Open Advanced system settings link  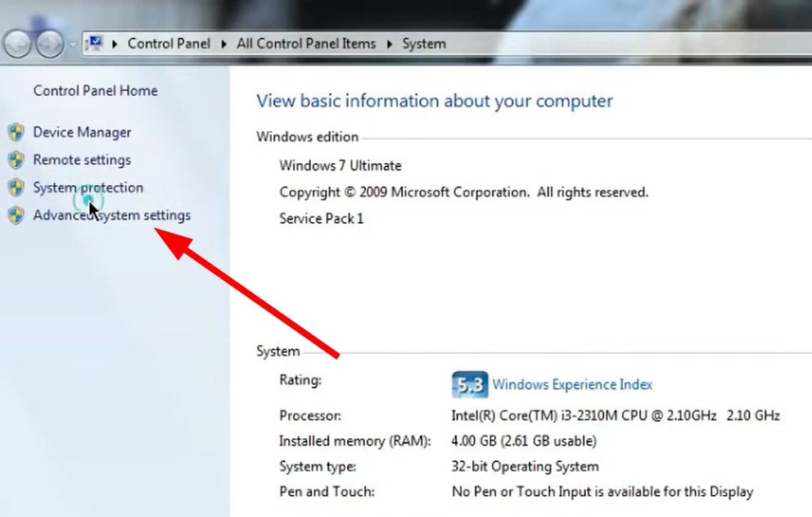(112, 215)
